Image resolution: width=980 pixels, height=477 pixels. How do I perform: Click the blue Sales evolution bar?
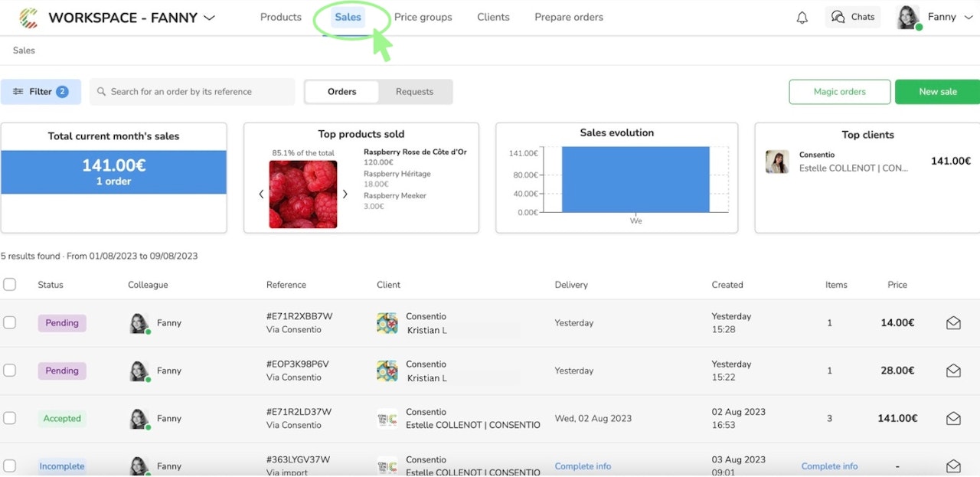[635, 179]
